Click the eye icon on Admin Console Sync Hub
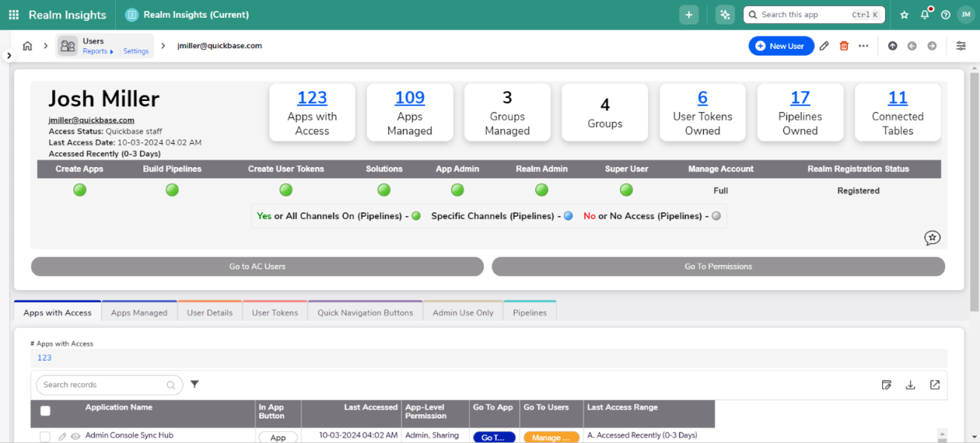This screenshot has width=980, height=443. tap(75, 436)
